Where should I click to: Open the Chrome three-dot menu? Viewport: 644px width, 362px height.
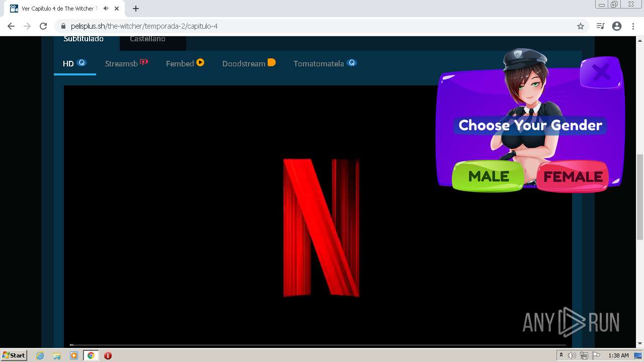coord(633,26)
